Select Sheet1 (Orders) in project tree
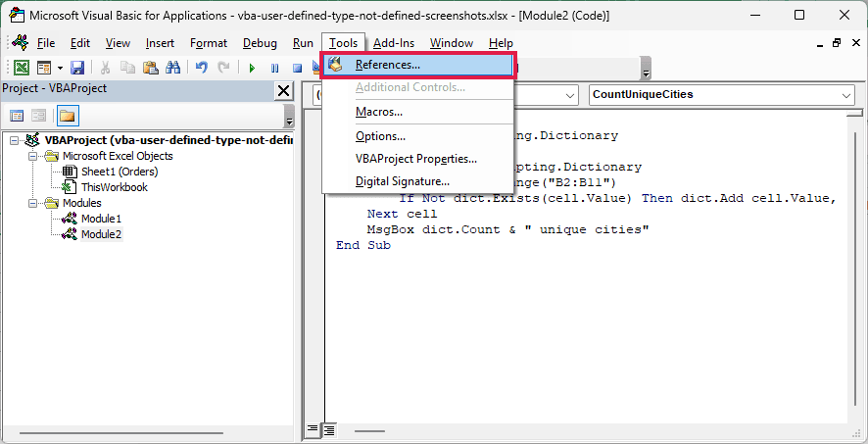This screenshot has height=444, width=868. (120, 172)
